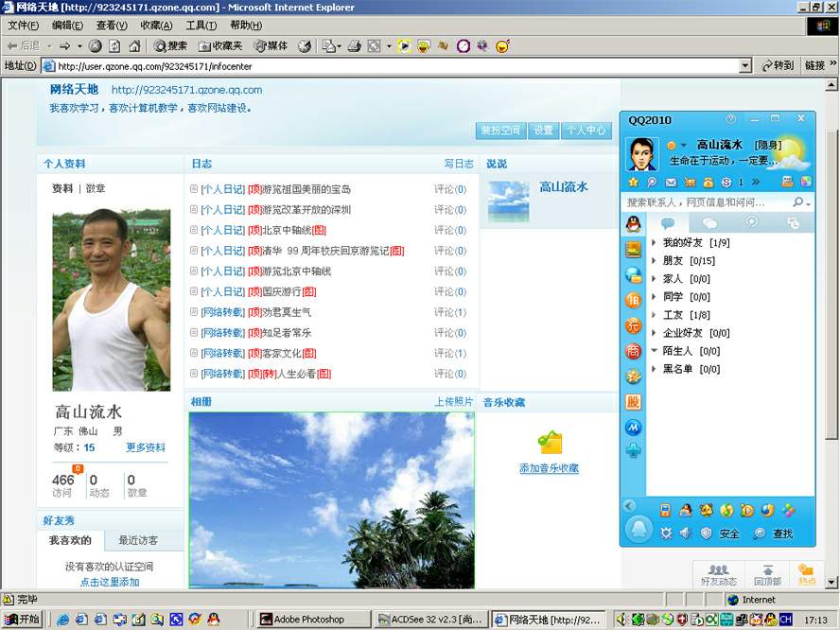This screenshot has height=630, width=840.
Task: Switch to Adobe Photoshop taskbar button
Action: [x=313, y=620]
